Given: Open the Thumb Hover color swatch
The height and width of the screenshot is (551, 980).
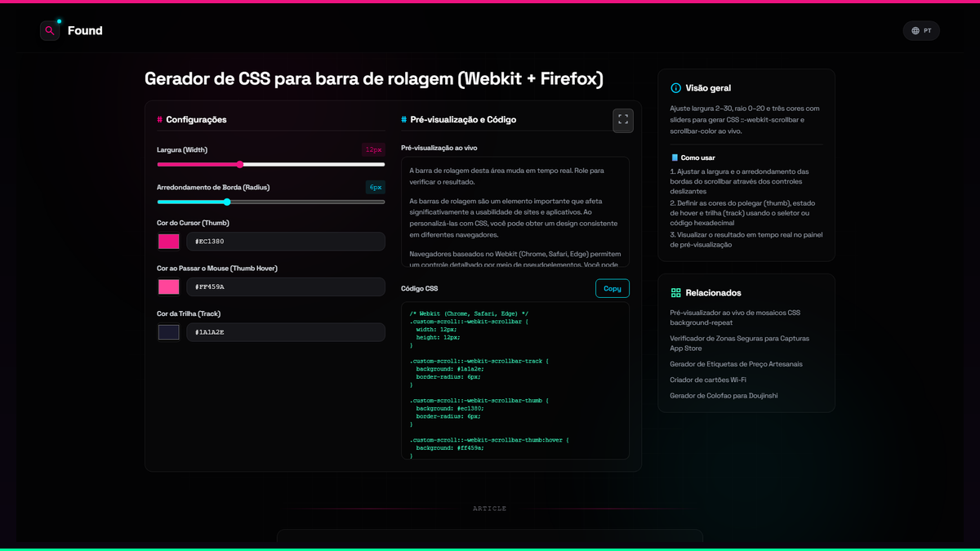Looking at the screenshot, I should click(169, 287).
